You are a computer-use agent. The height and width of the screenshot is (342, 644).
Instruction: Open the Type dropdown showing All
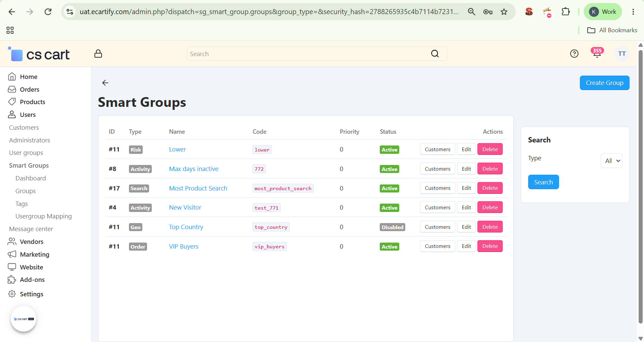[x=611, y=161]
